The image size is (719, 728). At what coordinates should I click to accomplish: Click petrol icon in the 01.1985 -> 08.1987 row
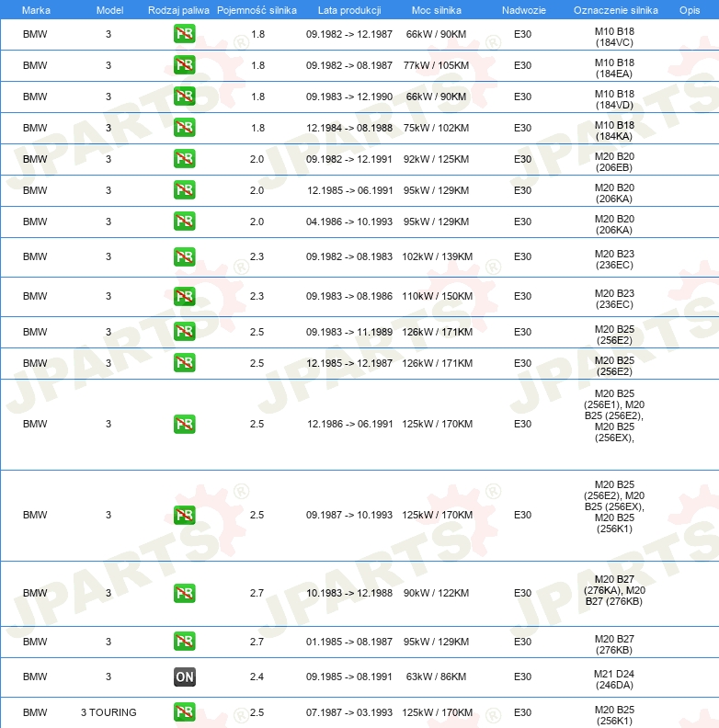pyautogui.click(x=185, y=642)
